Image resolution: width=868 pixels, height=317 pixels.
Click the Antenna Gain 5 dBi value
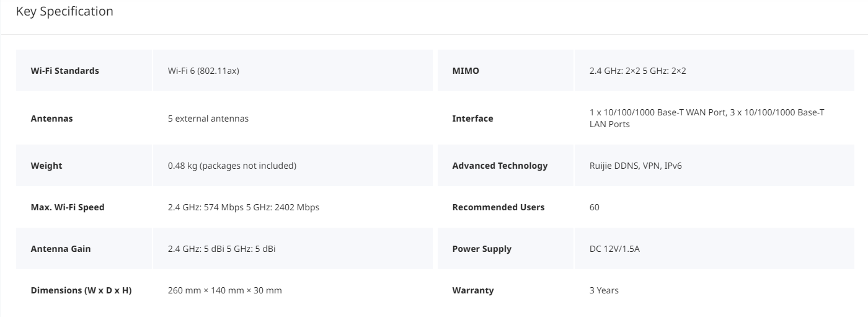(222, 249)
